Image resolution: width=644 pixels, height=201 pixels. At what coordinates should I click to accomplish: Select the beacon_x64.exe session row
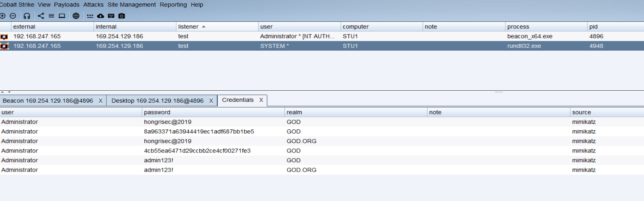point(298,36)
